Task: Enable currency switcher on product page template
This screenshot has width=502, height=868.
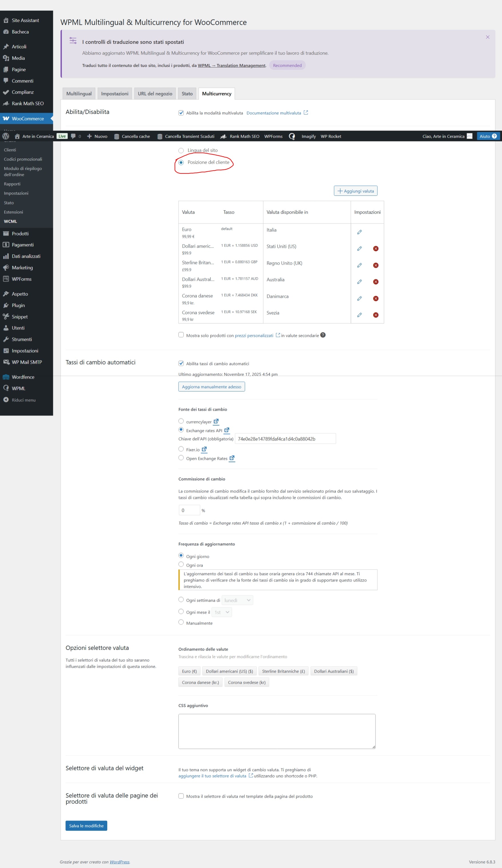Action: 181,796
